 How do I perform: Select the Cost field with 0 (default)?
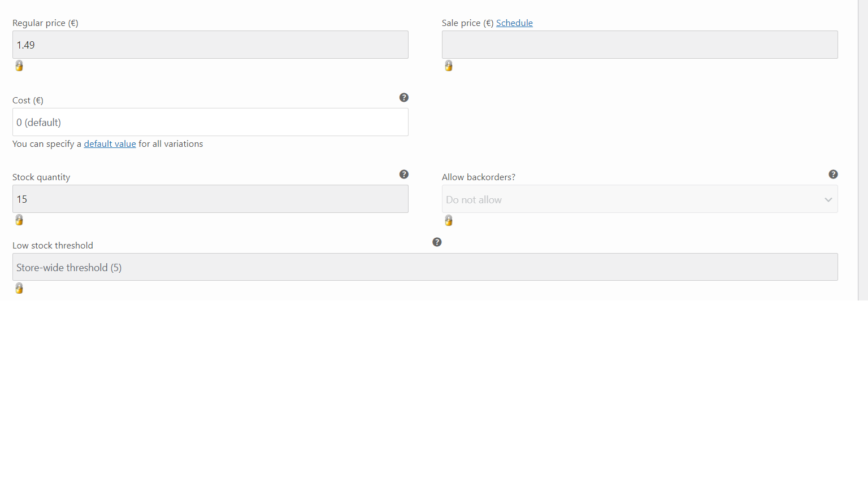210,122
